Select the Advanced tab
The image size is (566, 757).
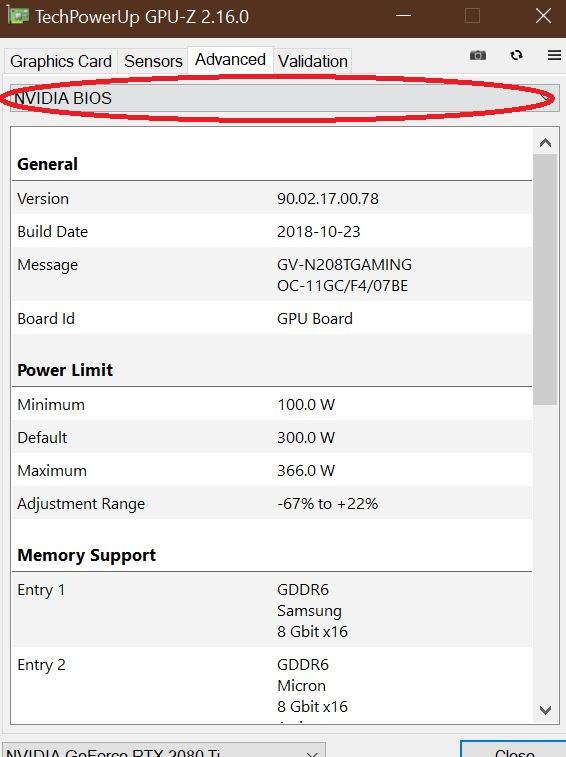tap(230, 59)
